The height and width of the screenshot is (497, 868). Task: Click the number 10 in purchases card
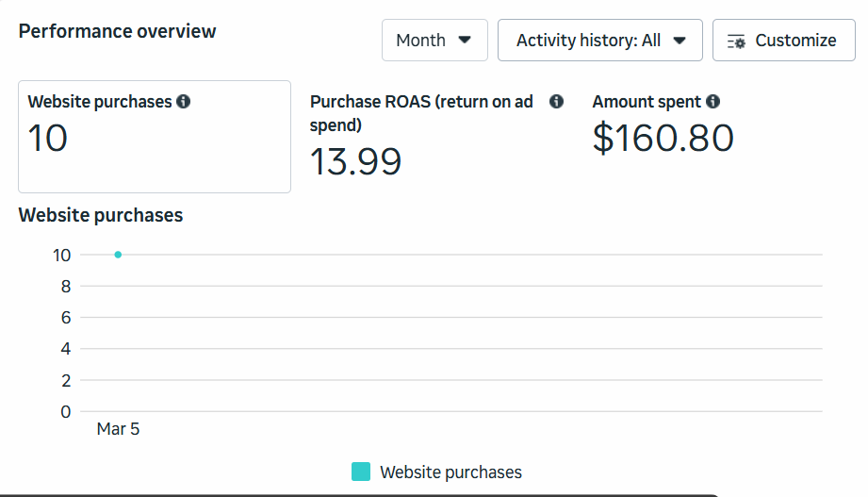48,139
